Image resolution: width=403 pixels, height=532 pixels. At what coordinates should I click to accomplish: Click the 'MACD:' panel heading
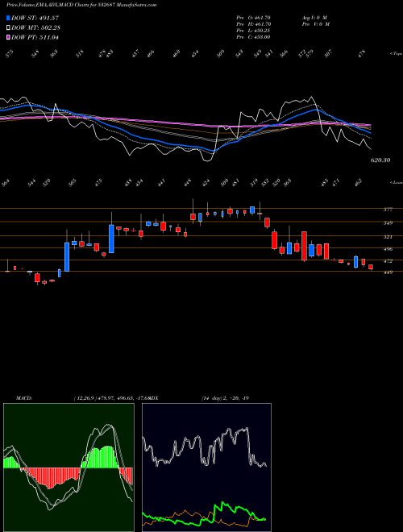pos(24,398)
